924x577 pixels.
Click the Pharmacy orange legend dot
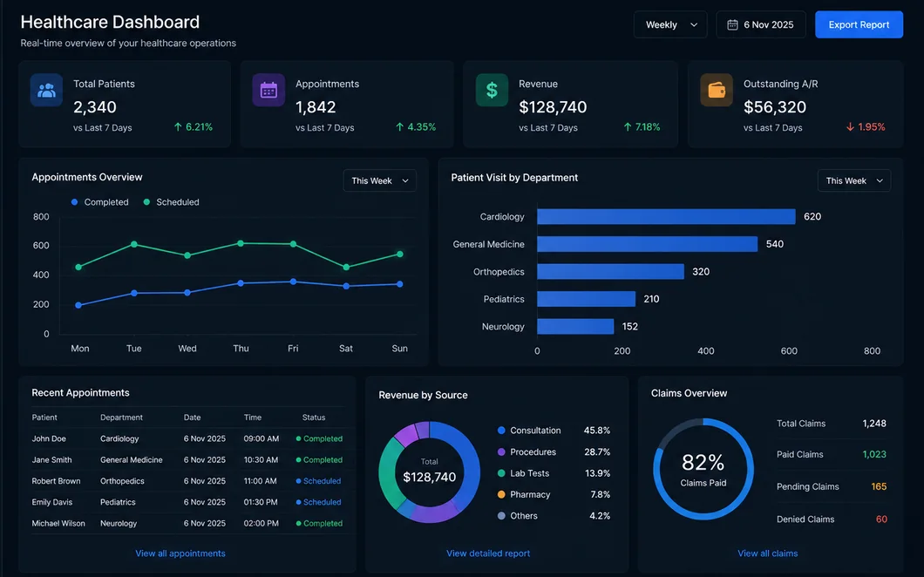pyautogui.click(x=501, y=494)
